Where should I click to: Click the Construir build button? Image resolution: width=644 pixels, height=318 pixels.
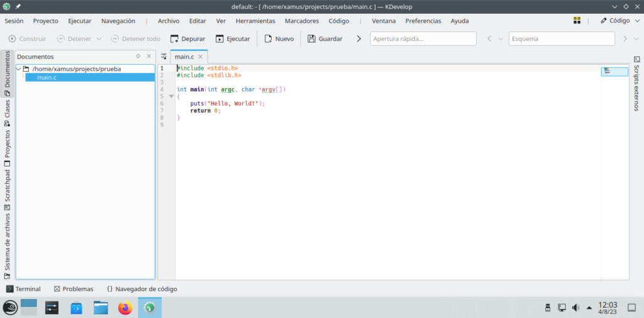coord(27,38)
